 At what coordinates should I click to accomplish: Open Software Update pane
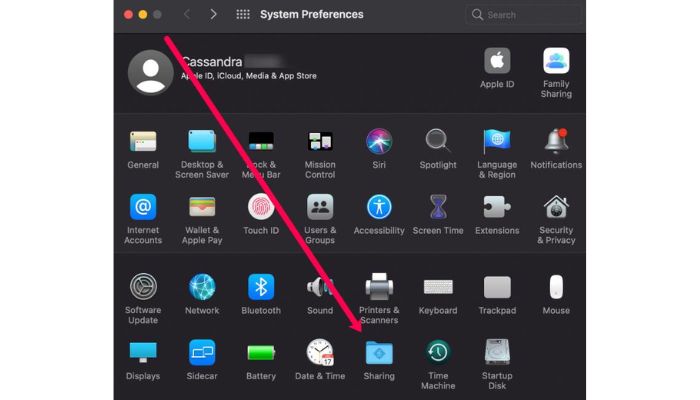[143, 286]
